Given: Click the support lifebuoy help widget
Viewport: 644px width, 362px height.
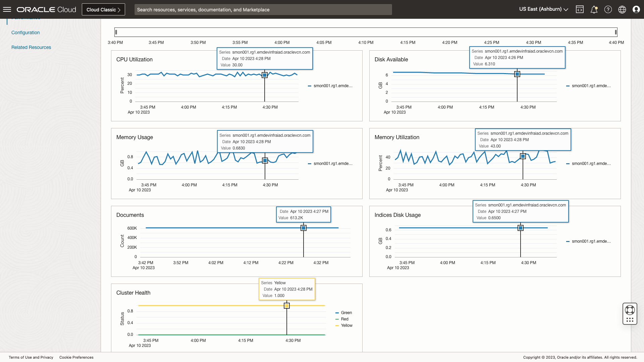Looking at the screenshot, I should pos(630,310).
